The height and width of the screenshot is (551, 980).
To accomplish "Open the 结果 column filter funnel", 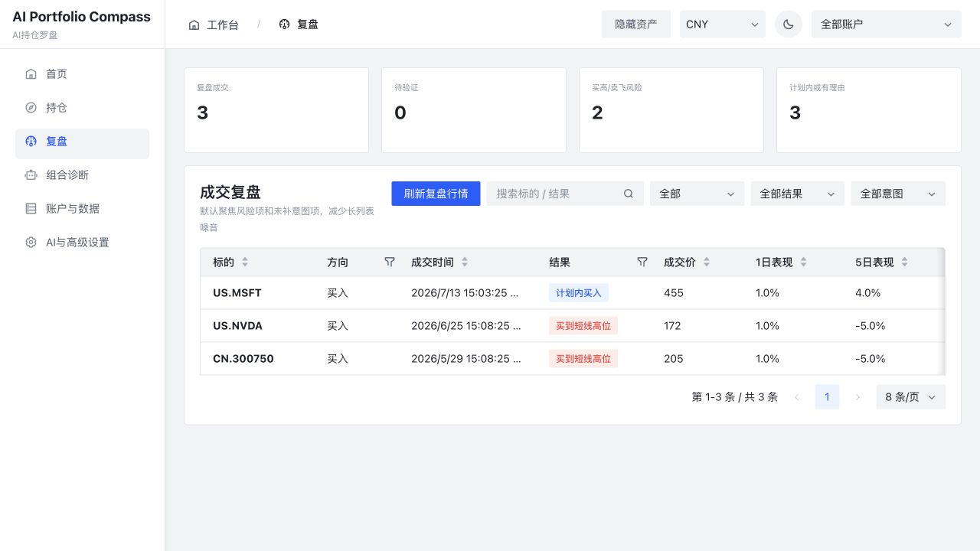I will [642, 262].
